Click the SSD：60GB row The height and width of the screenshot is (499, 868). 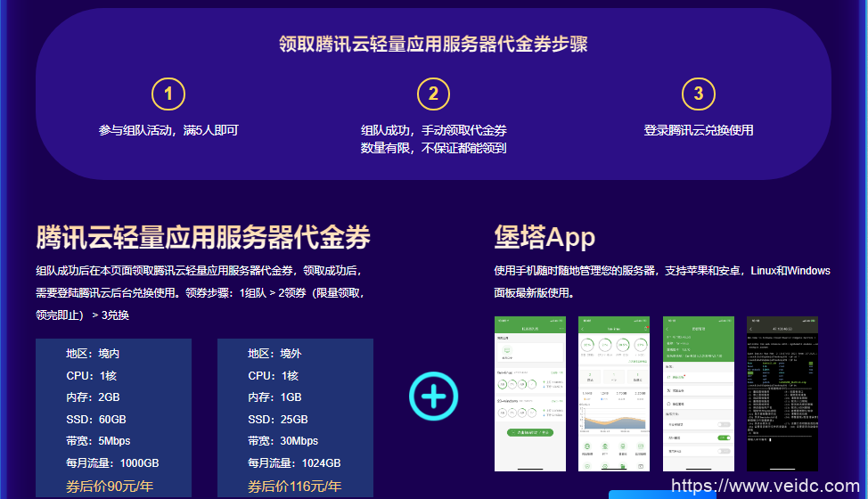pos(96,420)
